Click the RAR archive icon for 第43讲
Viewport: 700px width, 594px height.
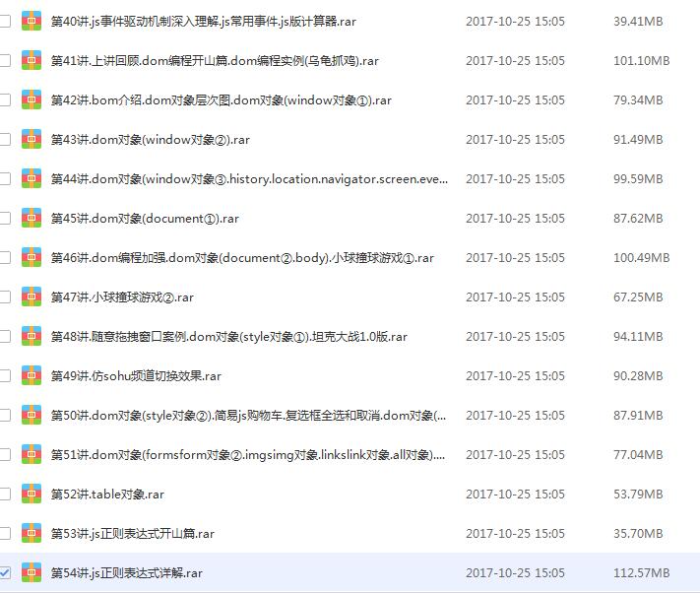(x=32, y=139)
